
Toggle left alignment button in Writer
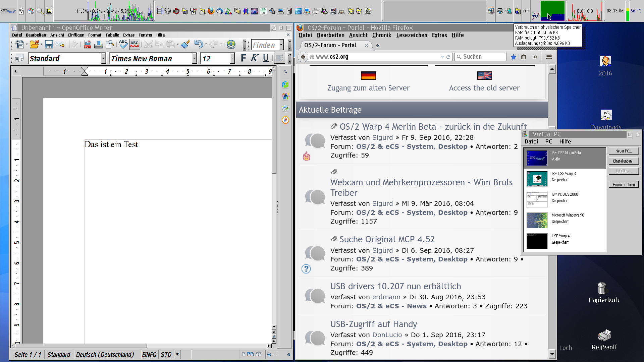pyautogui.click(x=279, y=58)
